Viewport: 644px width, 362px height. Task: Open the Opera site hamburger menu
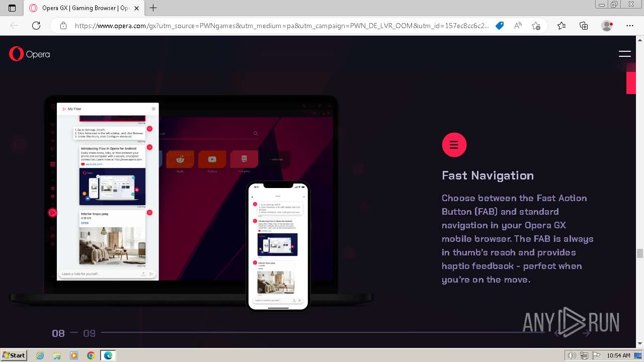click(x=624, y=54)
